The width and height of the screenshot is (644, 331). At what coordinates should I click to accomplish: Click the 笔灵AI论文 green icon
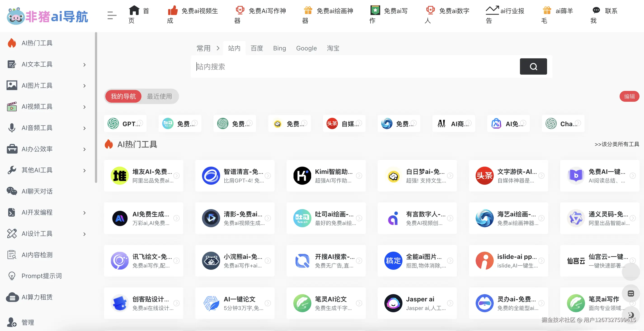click(302, 303)
